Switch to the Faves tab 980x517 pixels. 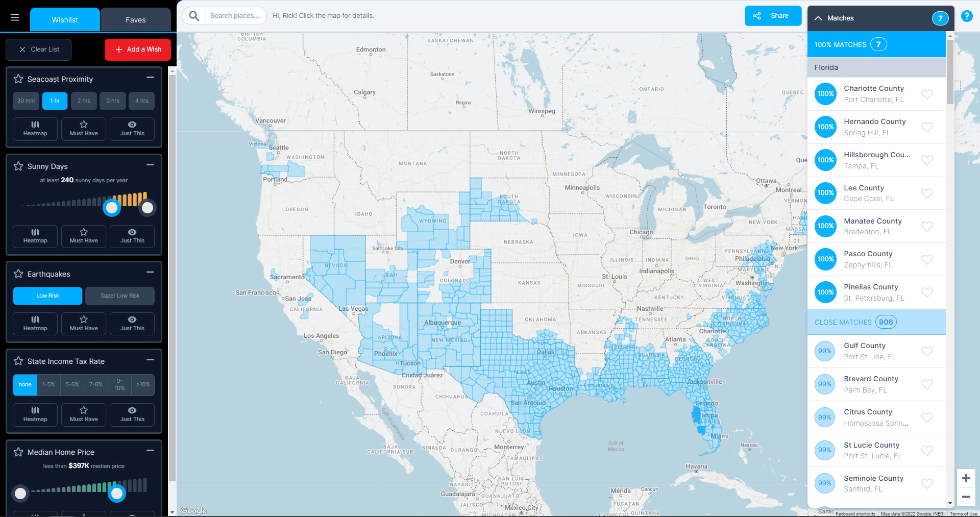[x=135, y=20]
